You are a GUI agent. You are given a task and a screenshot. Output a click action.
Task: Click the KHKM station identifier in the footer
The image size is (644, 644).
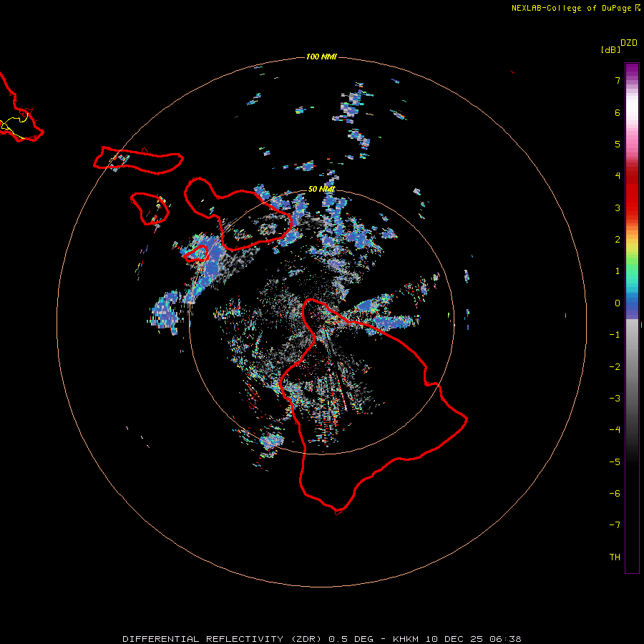coord(406,639)
